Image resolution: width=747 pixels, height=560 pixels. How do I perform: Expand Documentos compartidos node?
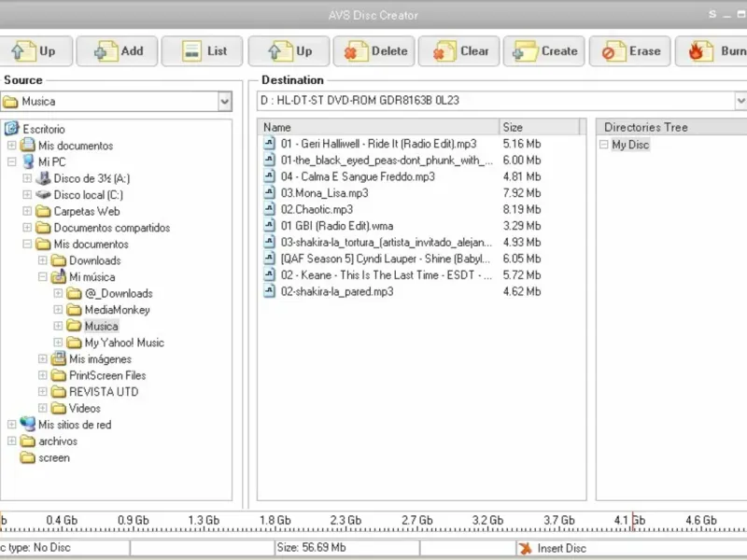pos(27,227)
